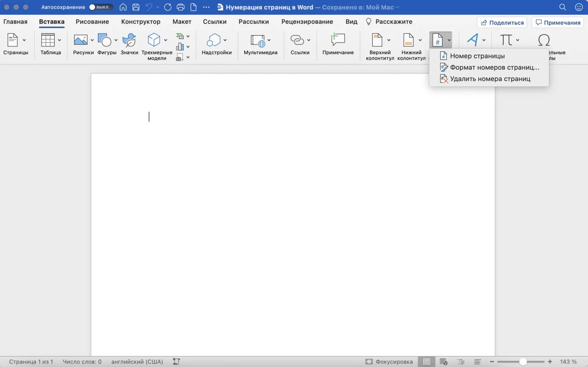Send feedback with the smiley face icon
Viewport: 588px width, 367px height.
579,7
